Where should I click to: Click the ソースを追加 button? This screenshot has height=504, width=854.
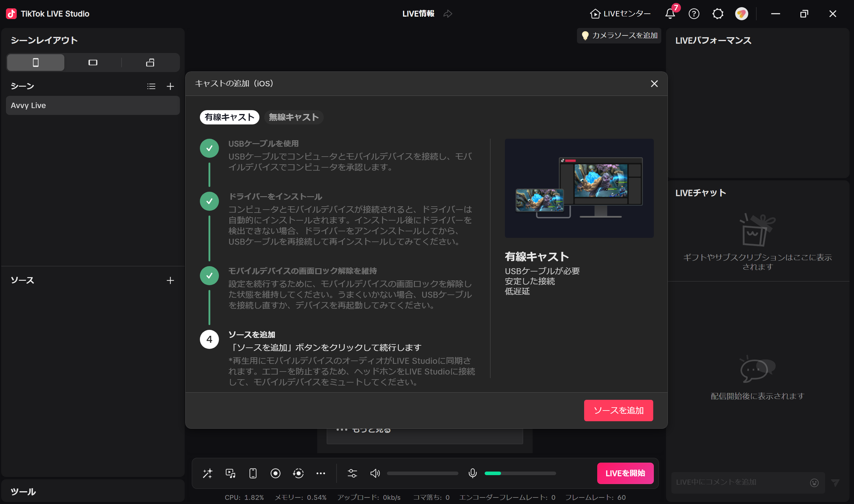[618, 410]
